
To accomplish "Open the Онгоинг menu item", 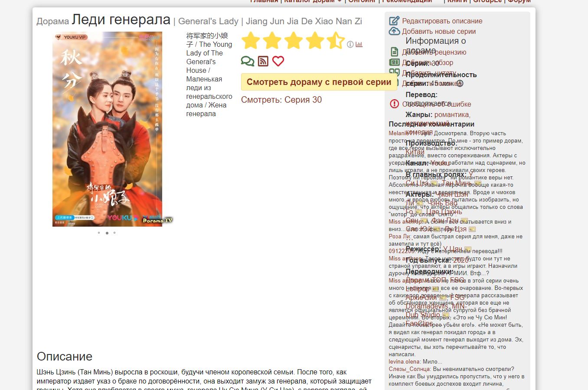I will pos(362,1).
